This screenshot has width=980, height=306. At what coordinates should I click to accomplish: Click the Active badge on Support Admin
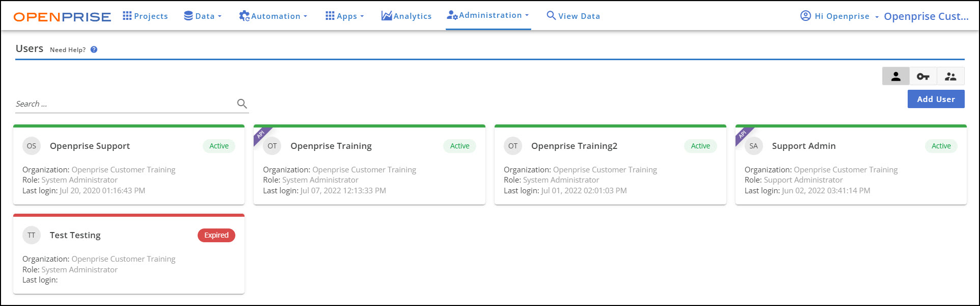[941, 146]
